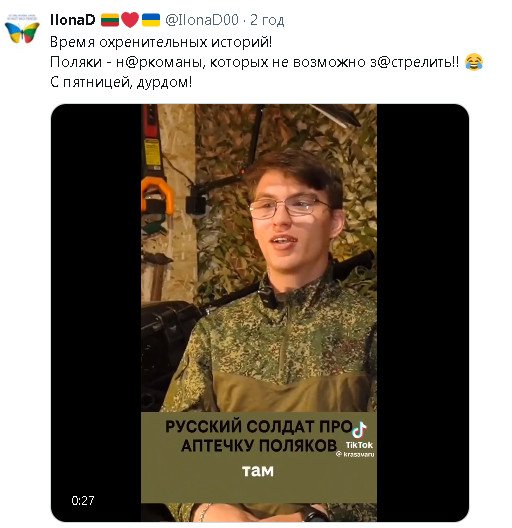This screenshot has height=528, width=512.
Task: Click the 'РУССКИЙ СОЛДАТ ПРО' caption text
Action: 259,427
